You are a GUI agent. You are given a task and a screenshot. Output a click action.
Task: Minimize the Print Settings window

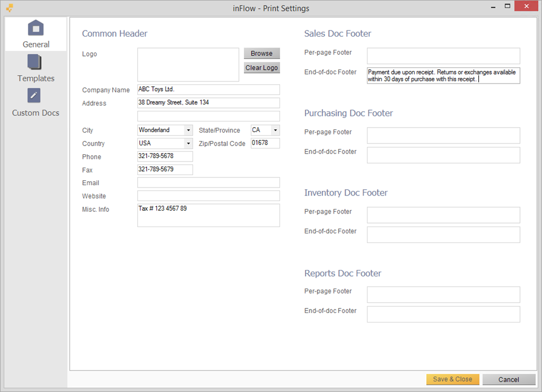(493, 7)
